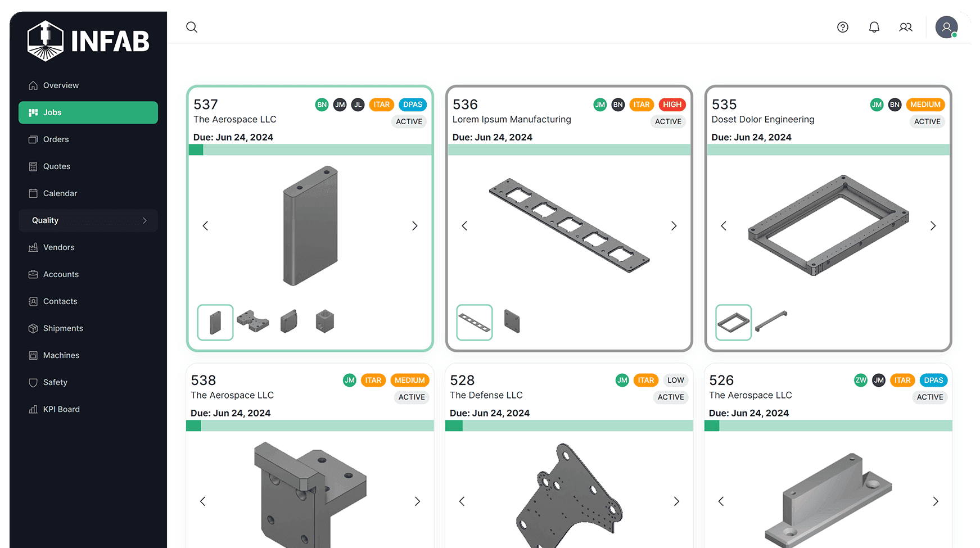Show the previous part image in job 536
The width and height of the screenshot is (980, 548).
coord(464,226)
